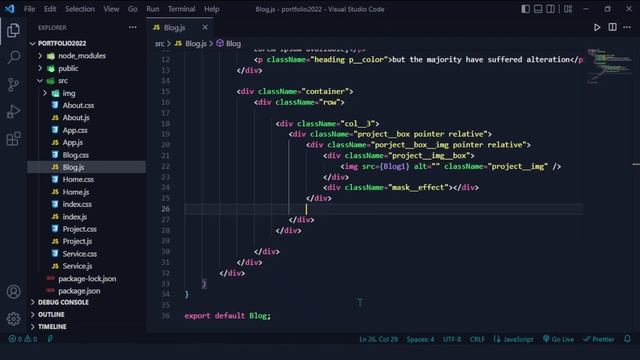Open the Explorer view in activity bar
The height and width of the screenshot is (360, 640).
(13, 30)
